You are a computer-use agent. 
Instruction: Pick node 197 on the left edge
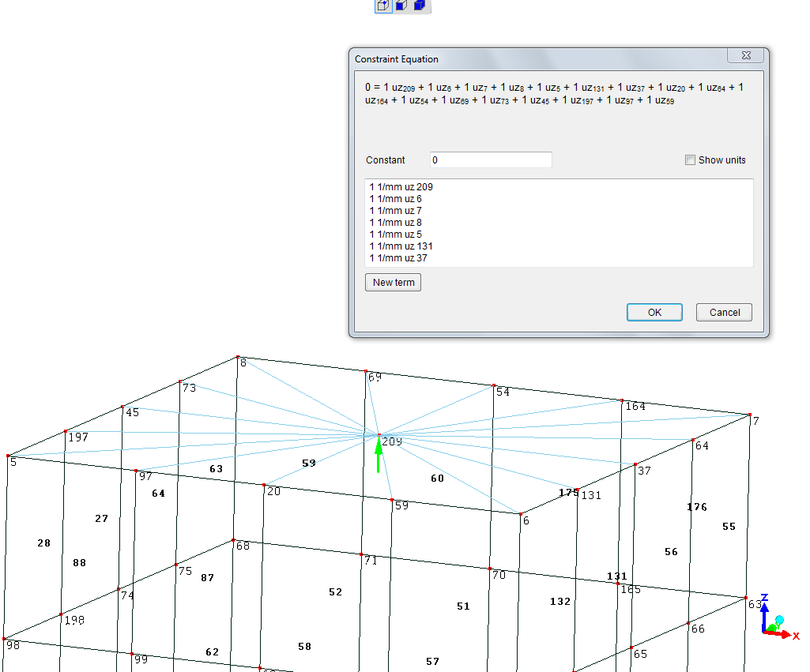(66, 431)
